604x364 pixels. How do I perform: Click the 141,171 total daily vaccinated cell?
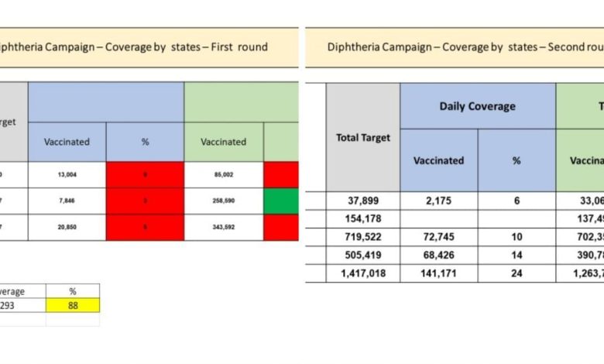(x=439, y=273)
